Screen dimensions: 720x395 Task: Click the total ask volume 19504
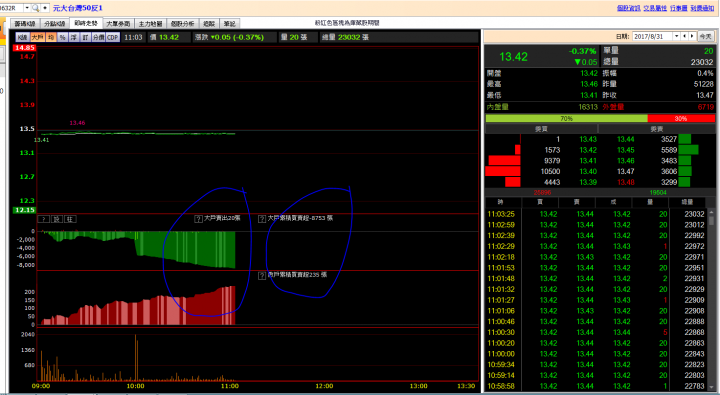[x=658, y=192]
